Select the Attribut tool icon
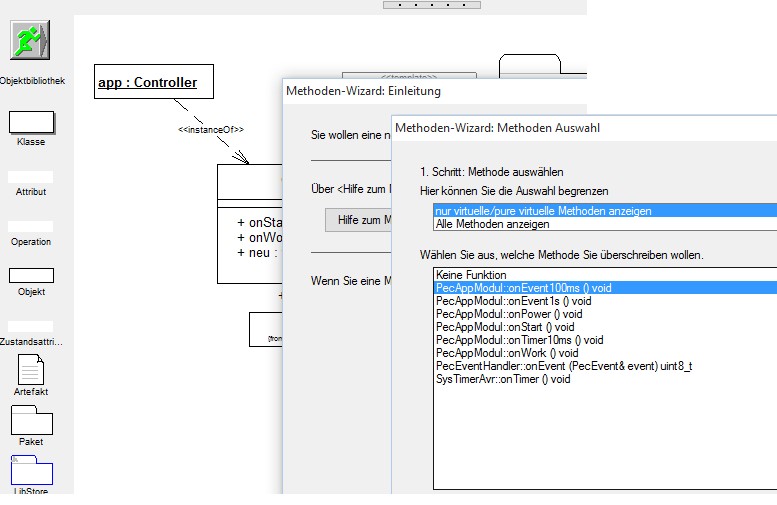 coord(31,176)
